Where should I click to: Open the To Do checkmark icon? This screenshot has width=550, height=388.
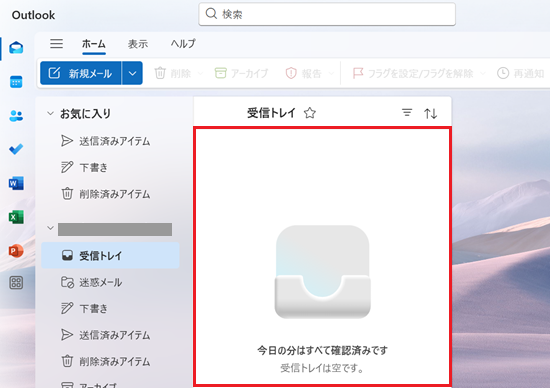[x=16, y=149]
